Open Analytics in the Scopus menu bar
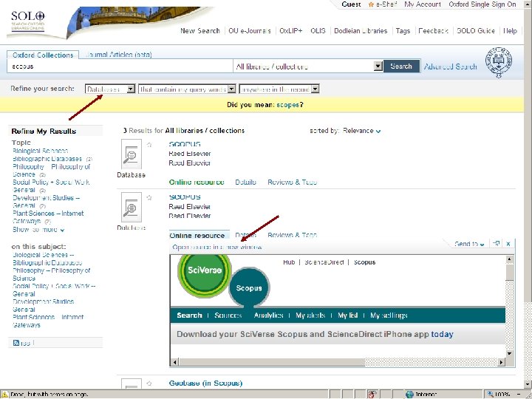 tap(268, 316)
